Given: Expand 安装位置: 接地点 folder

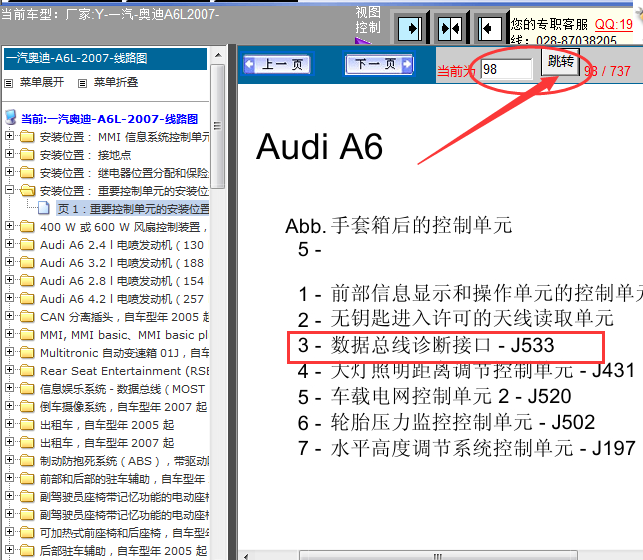Looking at the screenshot, I should pos(9,153).
